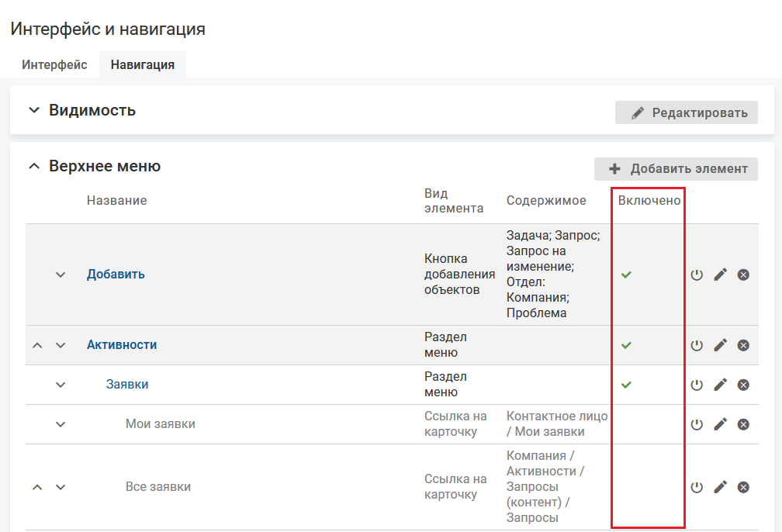Open the Активности link
Screen dimensions: 782x532
122,345
